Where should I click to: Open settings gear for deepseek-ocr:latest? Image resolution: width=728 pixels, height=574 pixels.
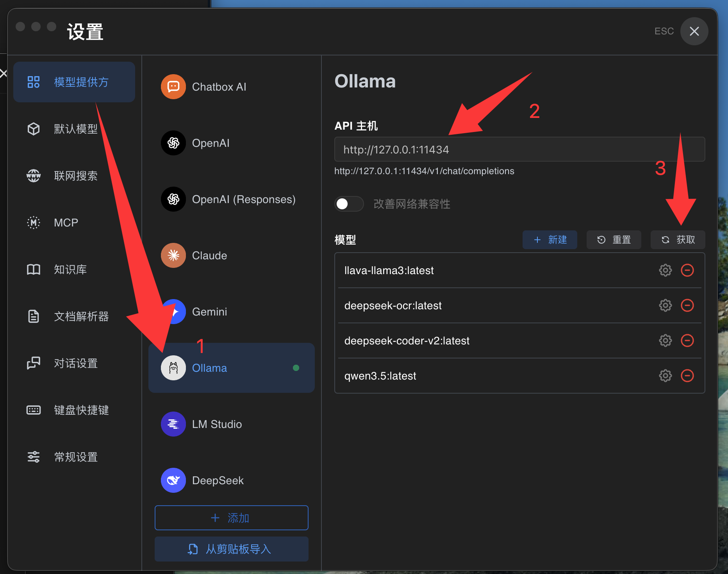tap(666, 305)
